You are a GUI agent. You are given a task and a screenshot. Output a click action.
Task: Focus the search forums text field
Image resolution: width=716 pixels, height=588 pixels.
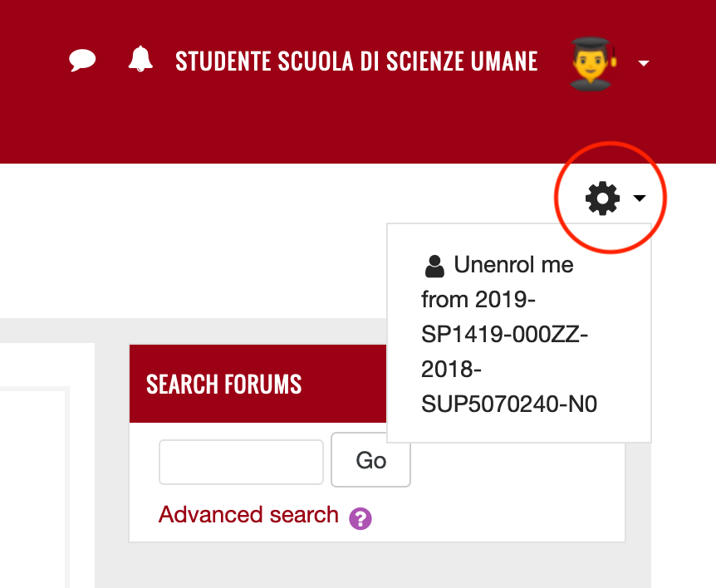[x=241, y=462]
